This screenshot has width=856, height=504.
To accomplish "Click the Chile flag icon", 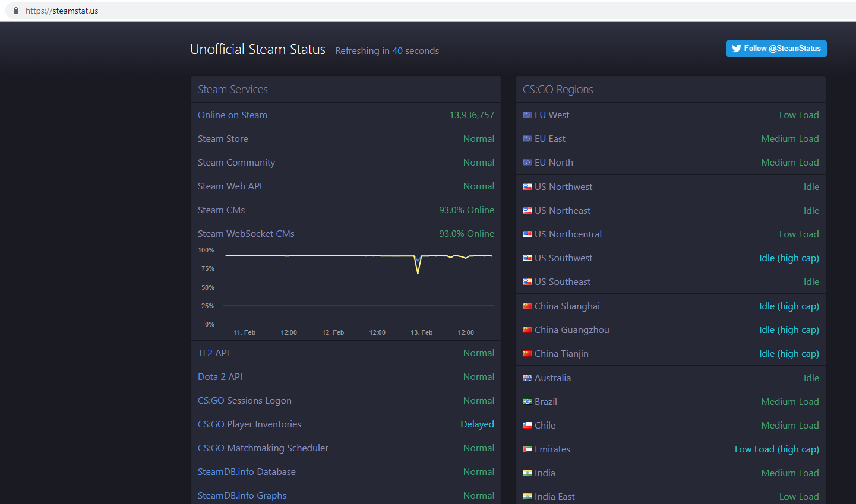I will tap(528, 426).
